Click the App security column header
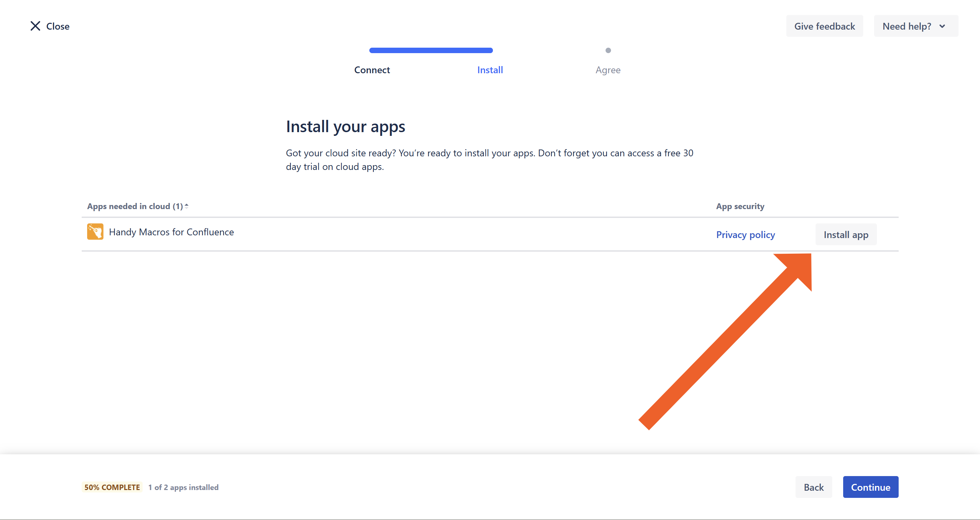The image size is (980, 520). tap(740, 206)
